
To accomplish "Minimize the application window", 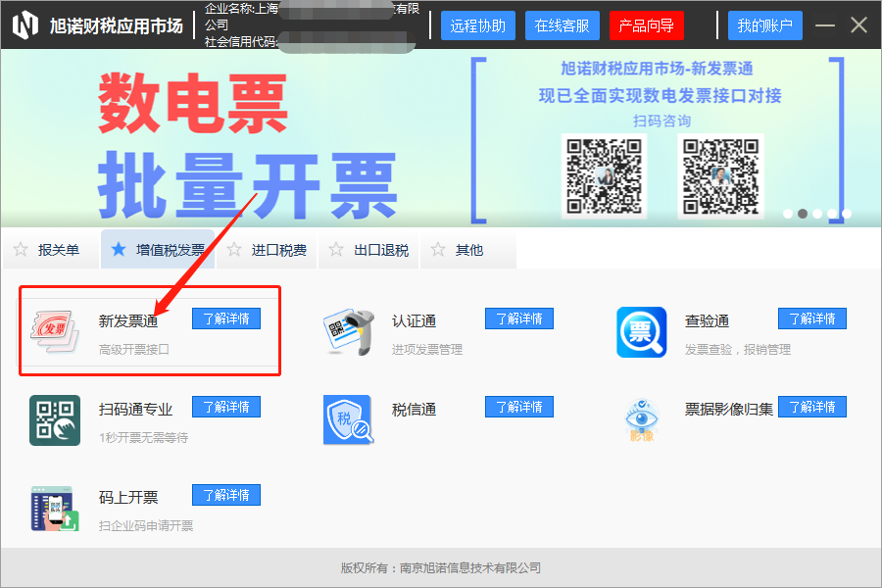I will [824, 25].
